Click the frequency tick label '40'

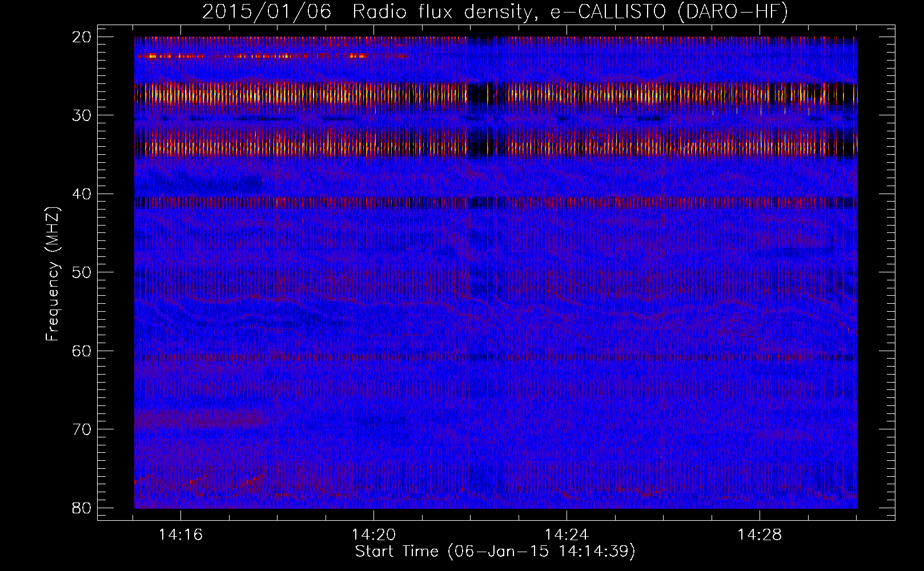[x=82, y=194]
